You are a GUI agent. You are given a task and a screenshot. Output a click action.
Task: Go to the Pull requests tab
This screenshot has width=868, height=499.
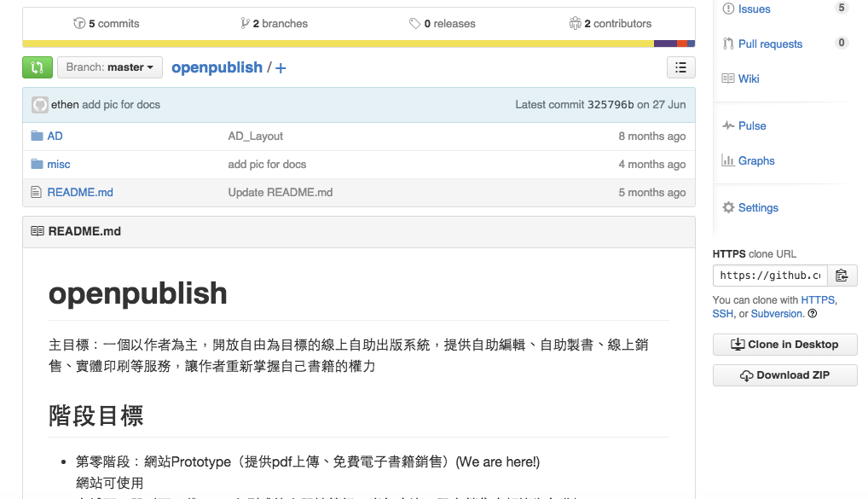pos(770,44)
